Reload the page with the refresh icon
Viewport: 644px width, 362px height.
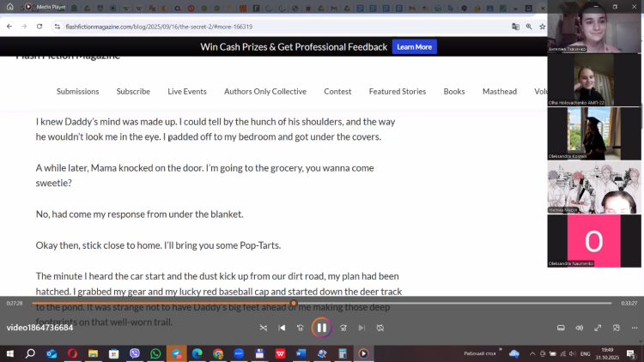click(39, 27)
